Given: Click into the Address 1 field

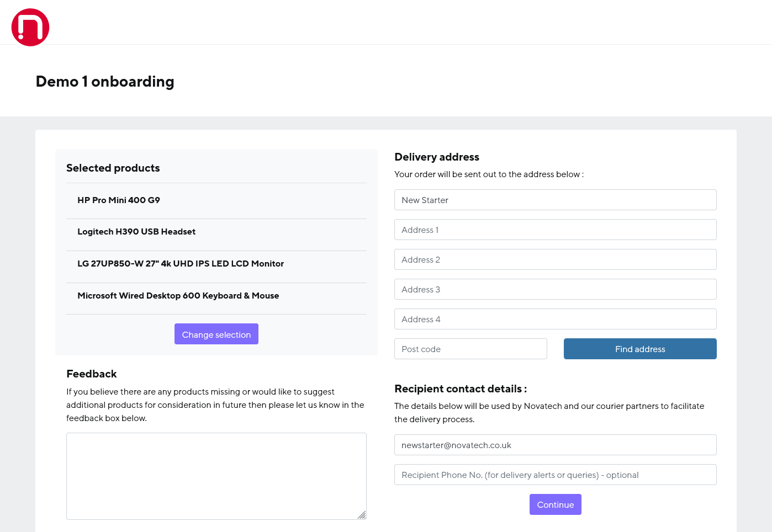Looking at the screenshot, I should coord(555,230).
